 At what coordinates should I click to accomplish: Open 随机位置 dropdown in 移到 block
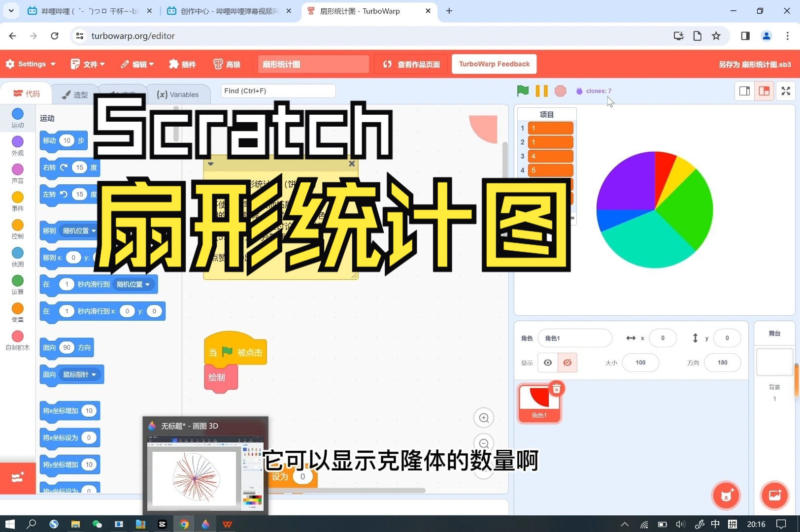pyautogui.click(x=79, y=231)
